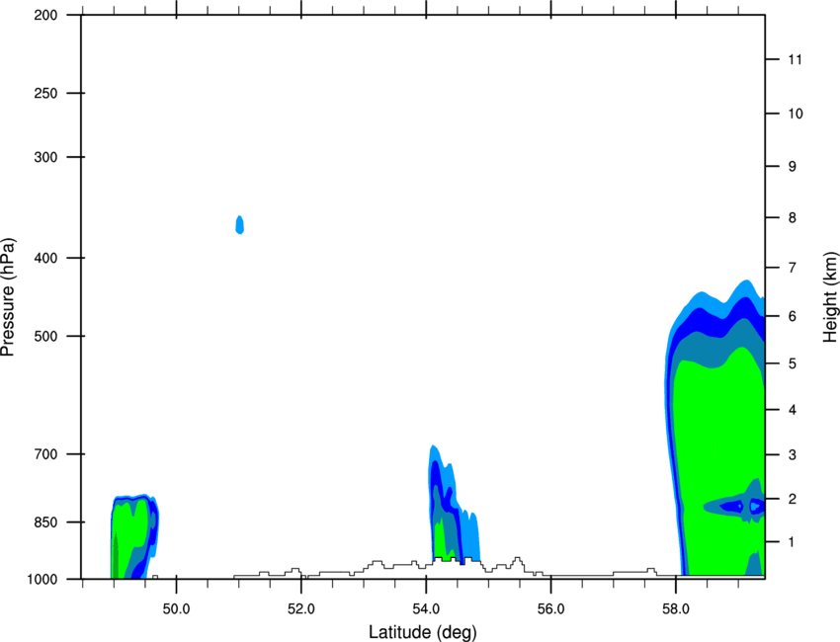Click the 58.0 latitude tick label

pyautogui.click(x=676, y=608)
